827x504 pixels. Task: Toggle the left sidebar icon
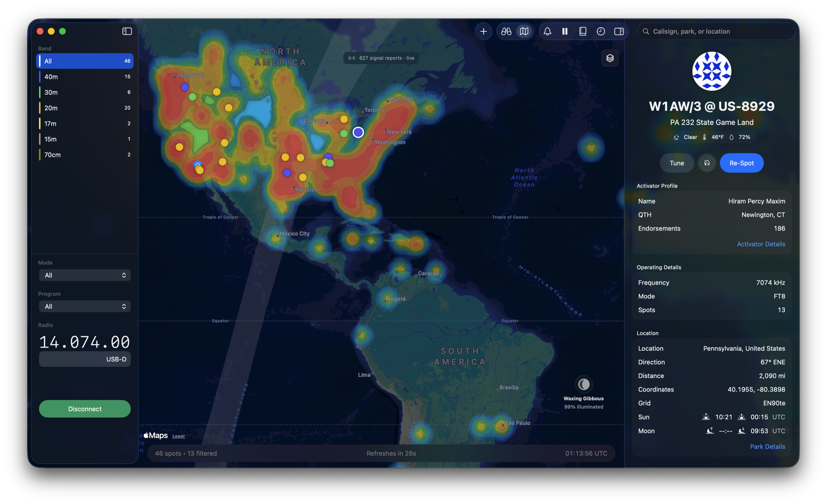(127, 31)
